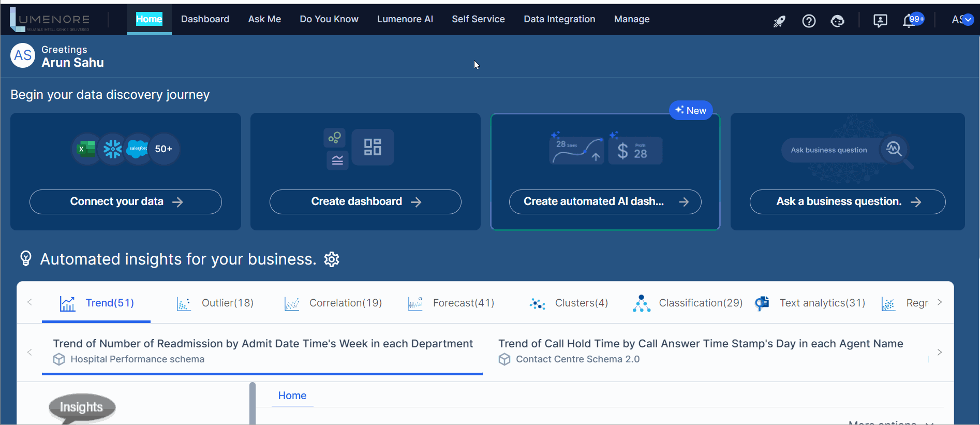Select the Call Hold Time trend card
This screenshot has height=425, width=980.
(701, 351)
